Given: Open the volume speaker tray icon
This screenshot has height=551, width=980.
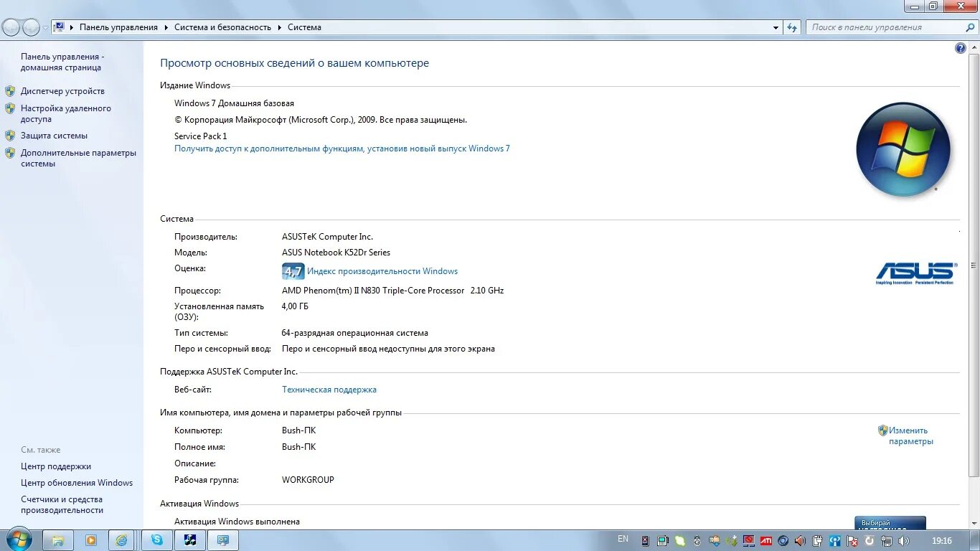Looking at the screenshot, I should (x=903, y=540).
